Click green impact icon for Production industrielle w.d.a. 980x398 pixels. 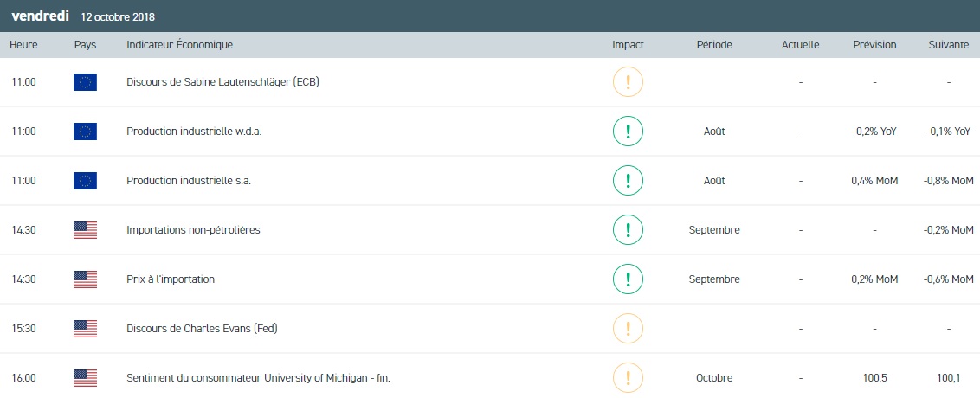pos(628,132)
